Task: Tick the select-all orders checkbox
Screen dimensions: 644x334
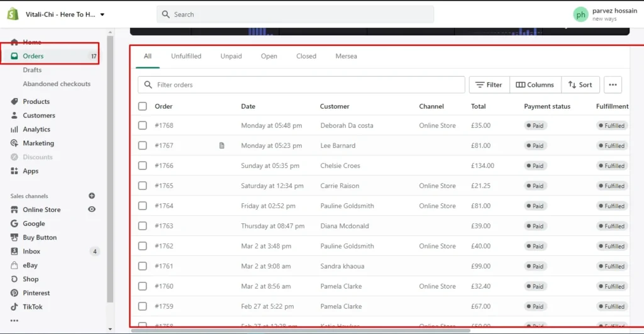Action: click(143, 106)
